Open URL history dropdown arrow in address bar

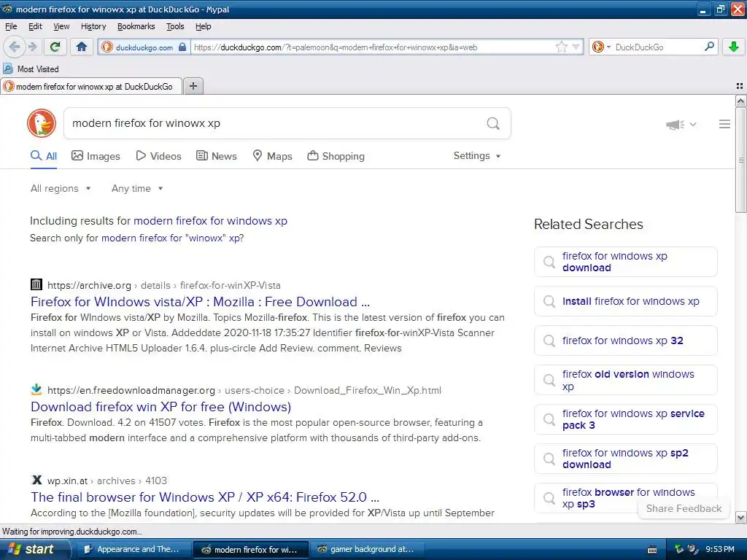pos(576,47)
